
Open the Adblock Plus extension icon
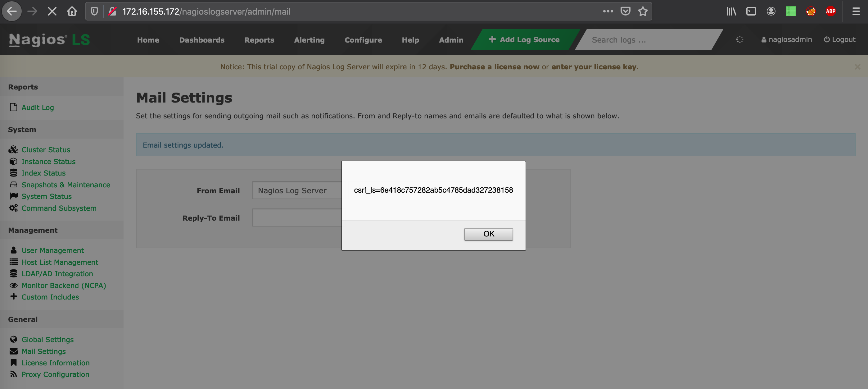point(830,11)
